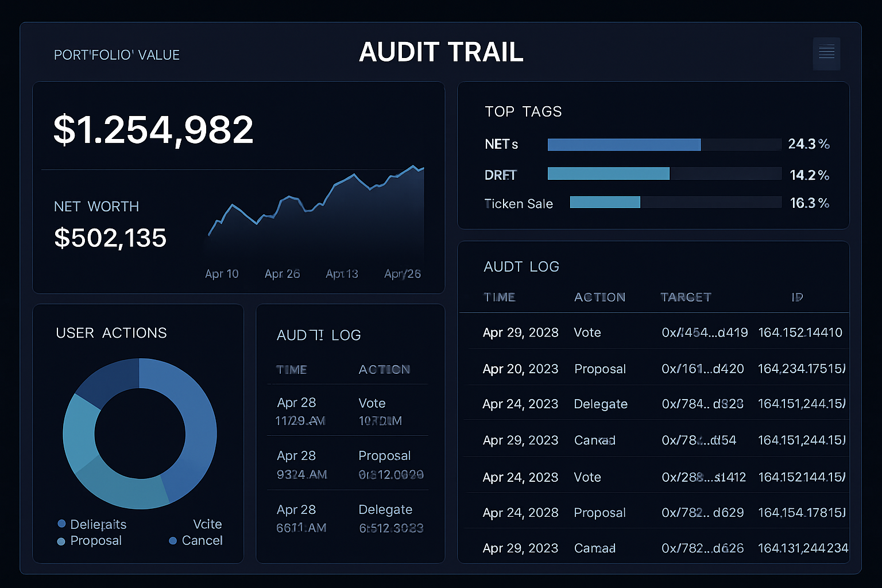This screenshot has width=882, height=588.
Task: Click the Vote legend dot
Action: tap(173, 524)
